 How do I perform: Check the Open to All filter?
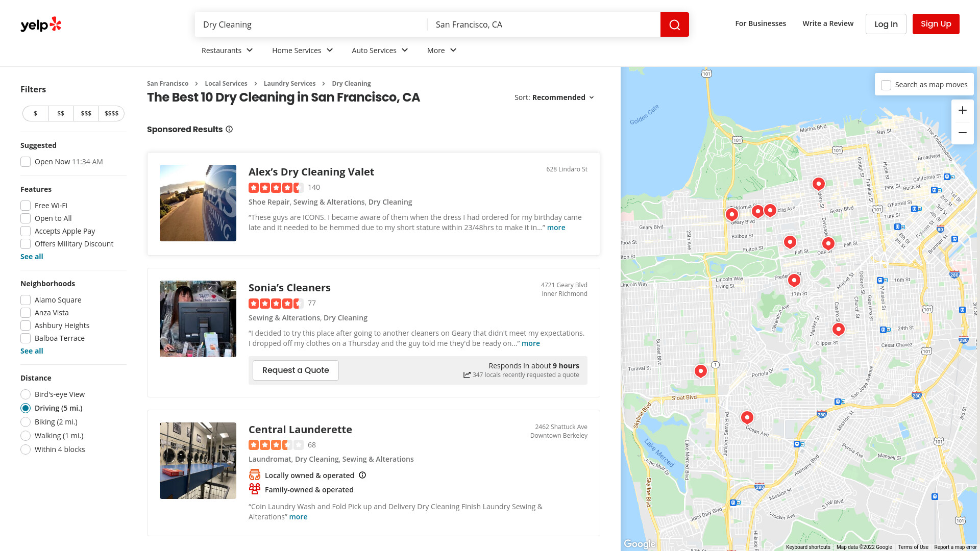click(26, 218)
